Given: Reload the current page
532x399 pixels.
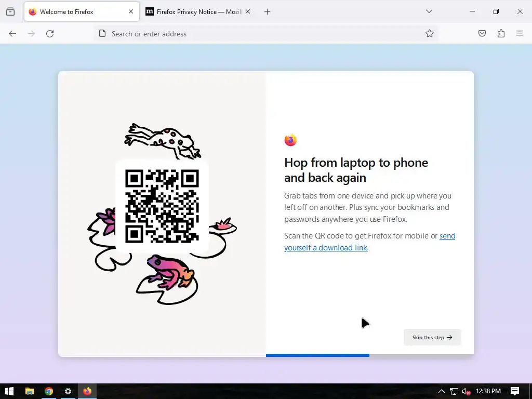Looking at the screenshot, I should pos(50,34).
